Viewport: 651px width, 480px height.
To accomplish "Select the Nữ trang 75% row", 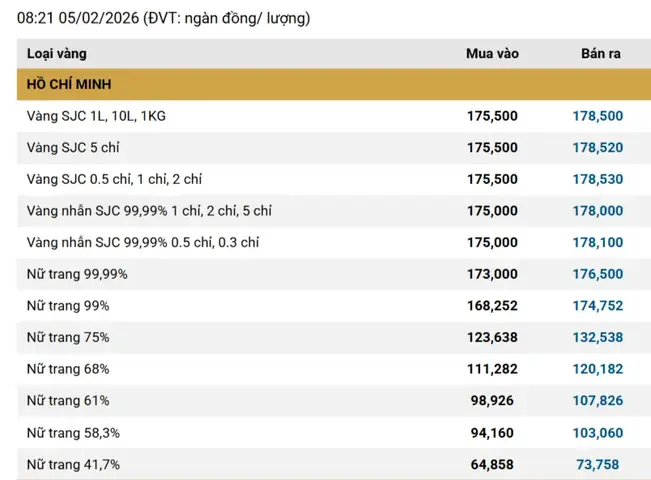I will tap(334, 337).
